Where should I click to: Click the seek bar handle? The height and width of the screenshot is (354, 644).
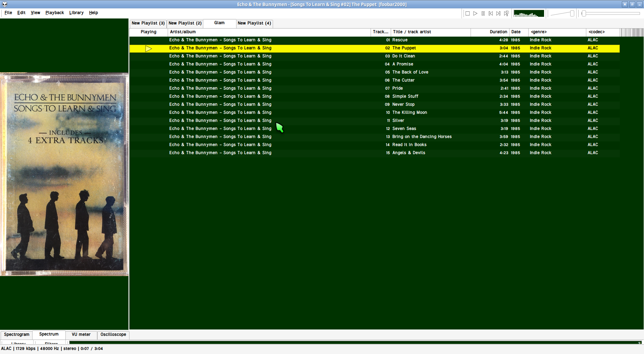584,13
